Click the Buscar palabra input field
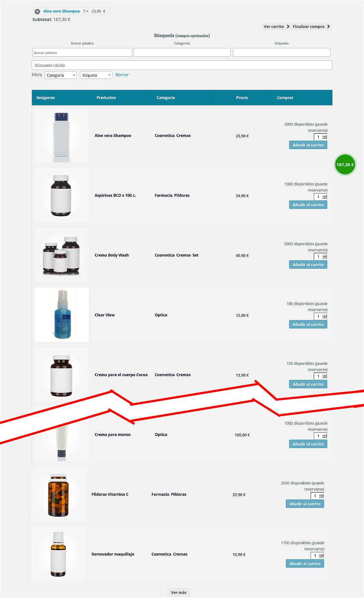The height and width of the screenshot is (598, 364). click(x=82, y=53)
